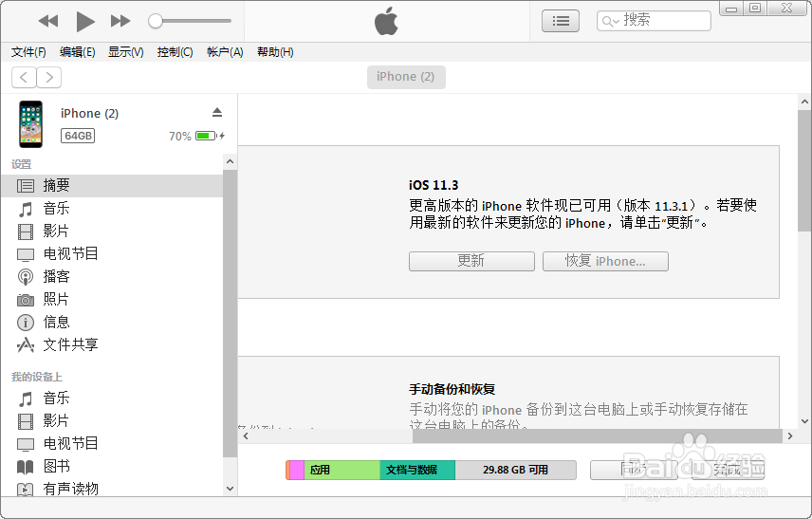The width and height of the screenshot is (812, 519).
Task: Click the 音乐 icon under 我的设备上
Action: tap(26, 399)
